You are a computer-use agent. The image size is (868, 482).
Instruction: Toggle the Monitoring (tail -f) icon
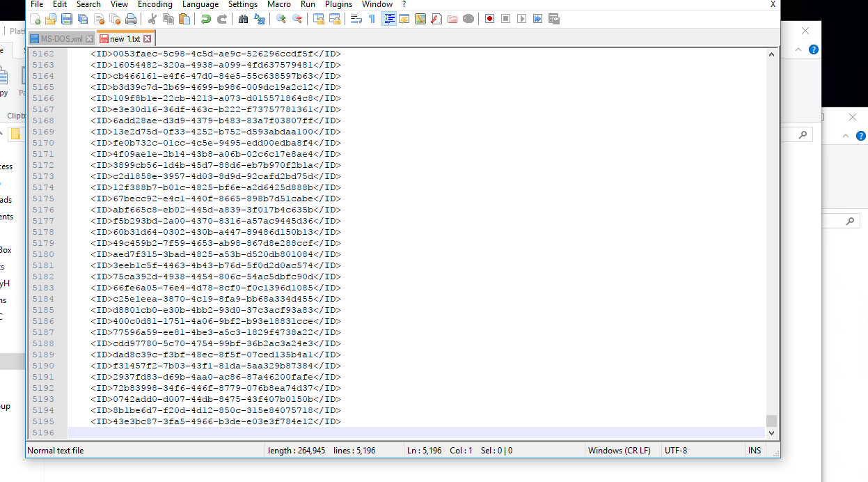click(x=468, y=19)
